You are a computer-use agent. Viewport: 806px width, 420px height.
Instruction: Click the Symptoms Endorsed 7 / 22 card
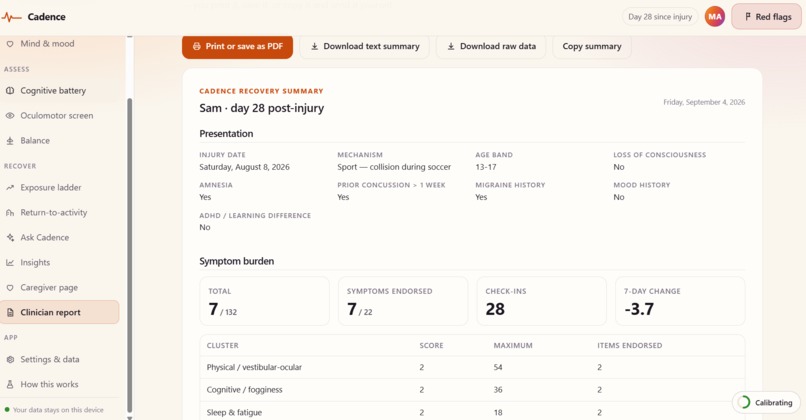tap(403, 301)
